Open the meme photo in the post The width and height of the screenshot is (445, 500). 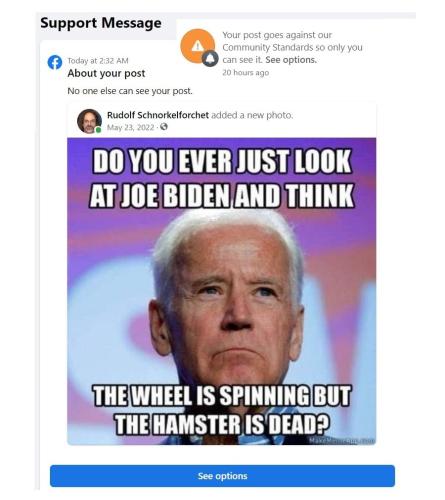point(222,291)
